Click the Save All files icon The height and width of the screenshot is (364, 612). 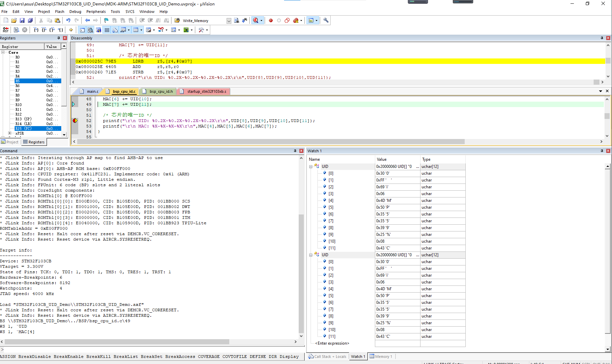click(x=30, y=20)
